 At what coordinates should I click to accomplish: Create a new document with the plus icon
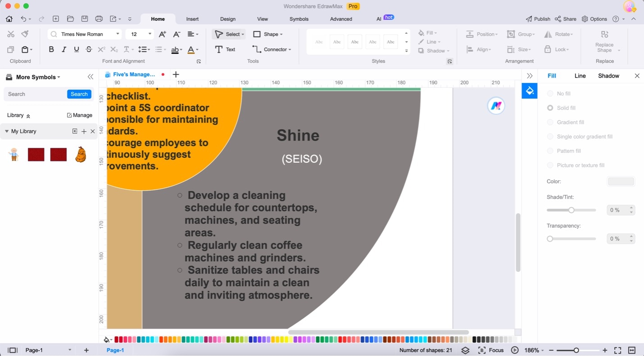tap(56, 19)
